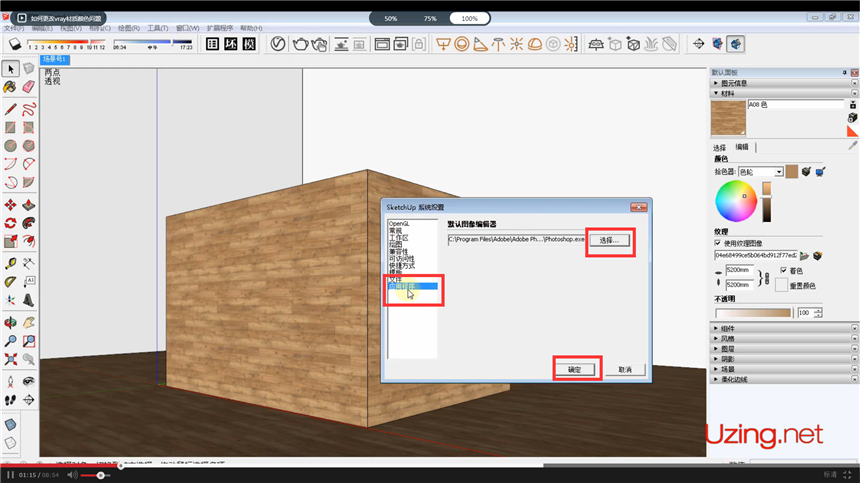
Task: Click the material eyedropper sample icon
Action: coord(853,145)
